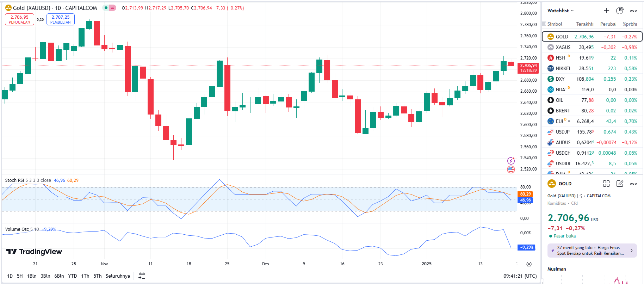Image resolution: width=644 pixels, height=284 pixels.
Task: Open the Watchlist header three-dots menu
Action: pyautogui.click(x=633, y=11)
